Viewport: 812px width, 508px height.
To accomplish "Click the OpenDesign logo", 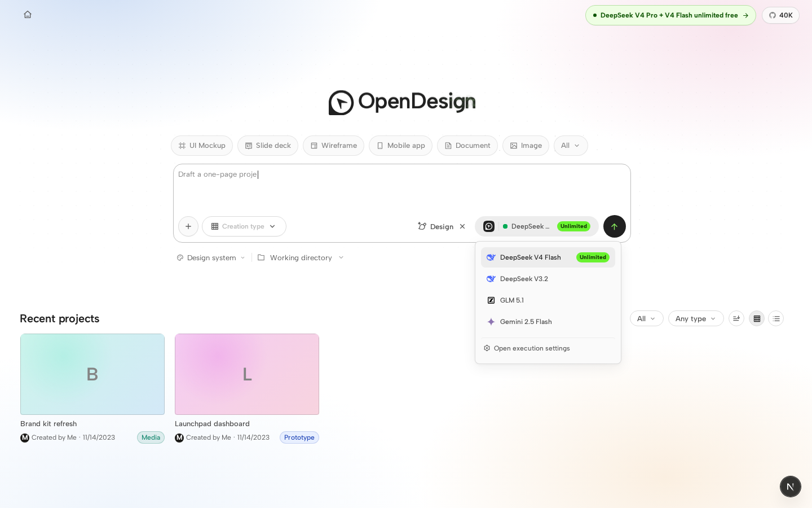I will 402,102.
